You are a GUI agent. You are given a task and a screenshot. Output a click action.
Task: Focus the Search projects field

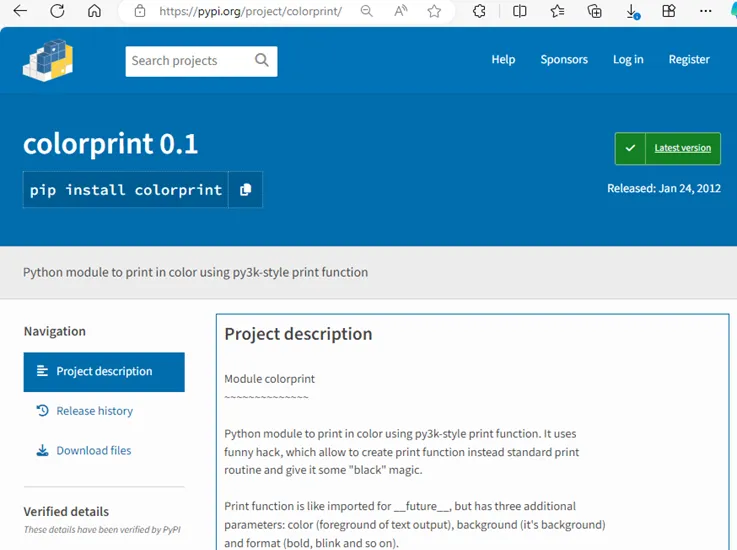(188, 60)
